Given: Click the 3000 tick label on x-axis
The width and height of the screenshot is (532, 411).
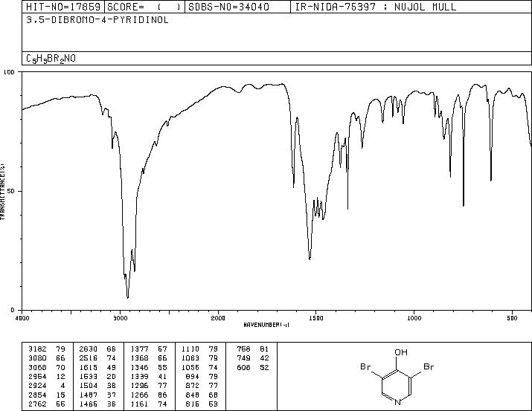Looking at the screenshot, I should point(120,318).
